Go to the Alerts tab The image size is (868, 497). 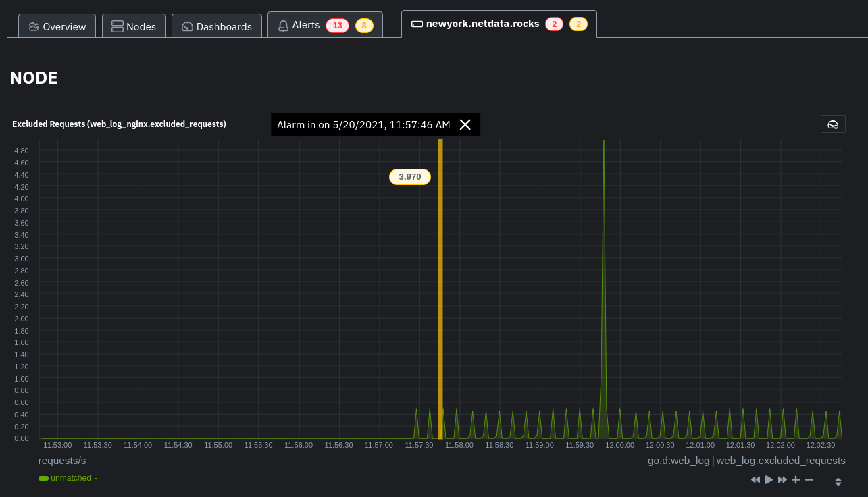click(x=325, y=25)
